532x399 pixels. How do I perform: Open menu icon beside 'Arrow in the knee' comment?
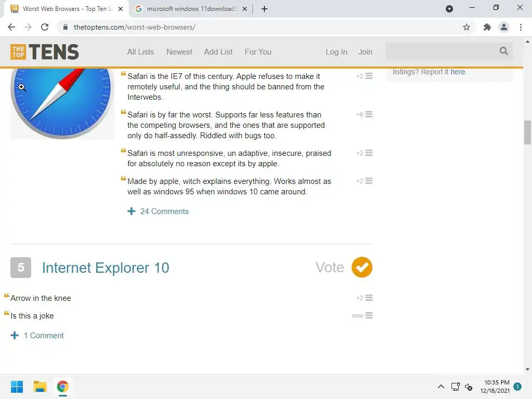pyautogui.click(x=369, y=298)
